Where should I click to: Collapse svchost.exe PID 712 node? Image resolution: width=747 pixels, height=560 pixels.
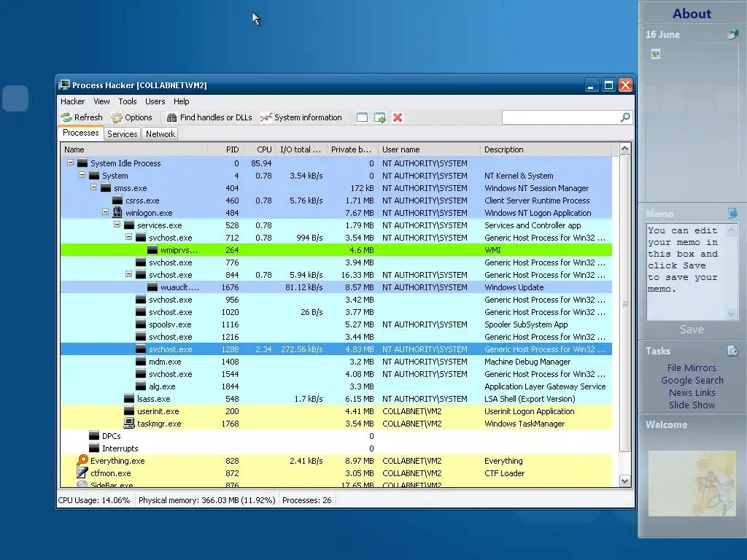click(x=128, y=237)
